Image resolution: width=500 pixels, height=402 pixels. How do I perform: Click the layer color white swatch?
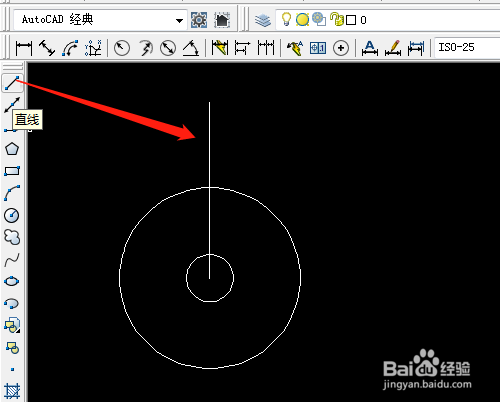tap(351, 20)
